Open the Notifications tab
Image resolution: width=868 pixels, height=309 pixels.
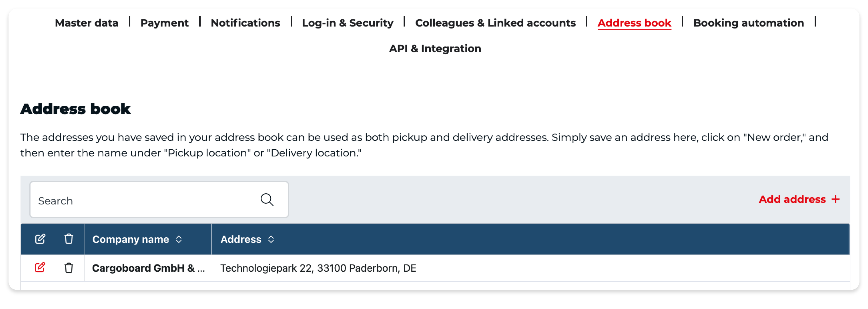pyautogui.click(x=245, y=23)
